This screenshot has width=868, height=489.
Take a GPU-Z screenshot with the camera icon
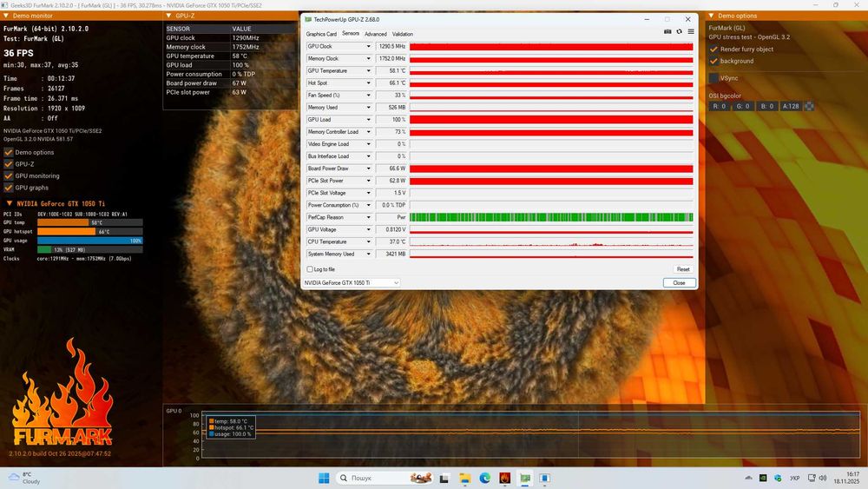(667, 31)
